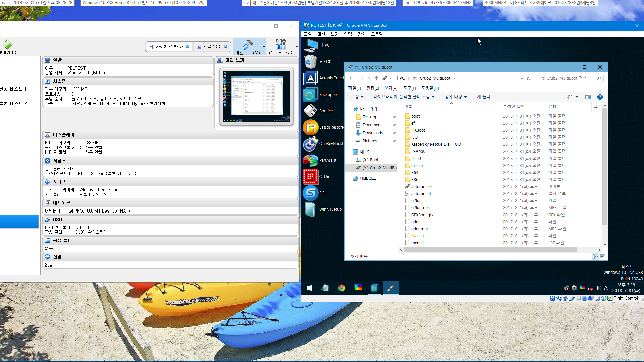Open the 보기(V) menu in Explorer
This screenshot has height=362, width=644.
(391, 88)
